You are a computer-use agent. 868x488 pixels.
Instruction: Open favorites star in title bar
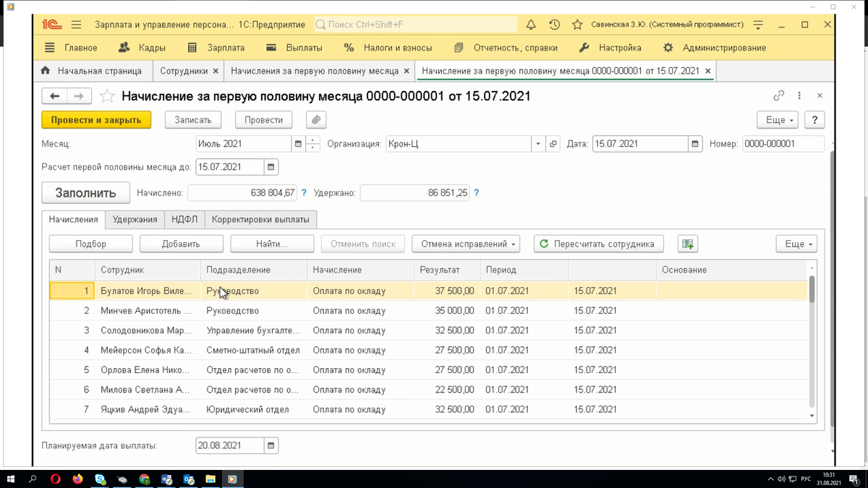click(x=577, y=25)
